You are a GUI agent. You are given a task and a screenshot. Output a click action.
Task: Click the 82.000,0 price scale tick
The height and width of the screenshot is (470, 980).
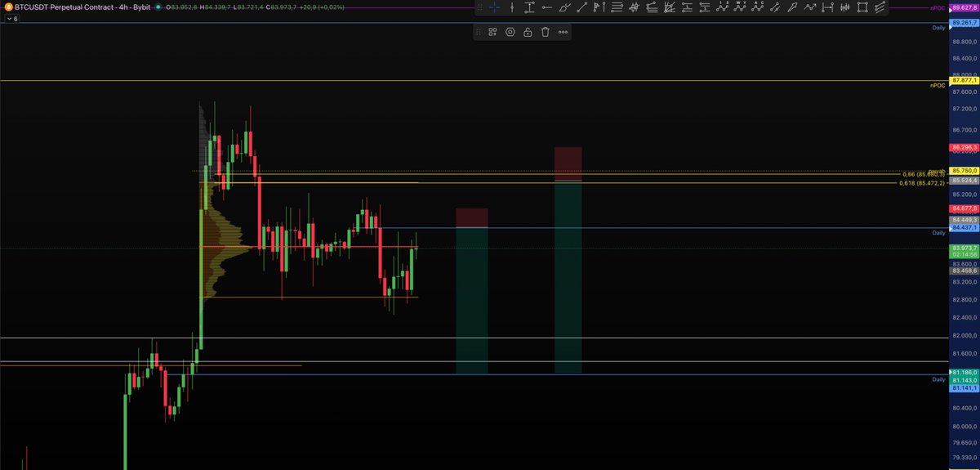(x=964, y=335)
